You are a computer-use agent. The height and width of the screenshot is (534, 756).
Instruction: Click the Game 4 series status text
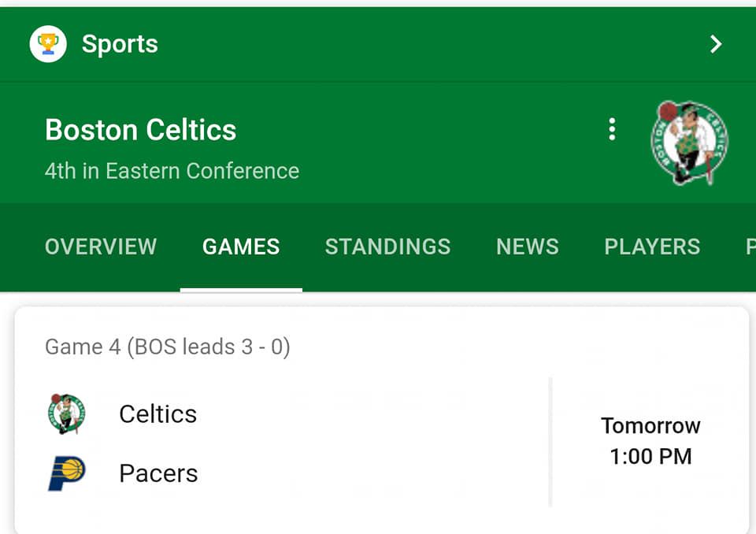tap(168, 347)
